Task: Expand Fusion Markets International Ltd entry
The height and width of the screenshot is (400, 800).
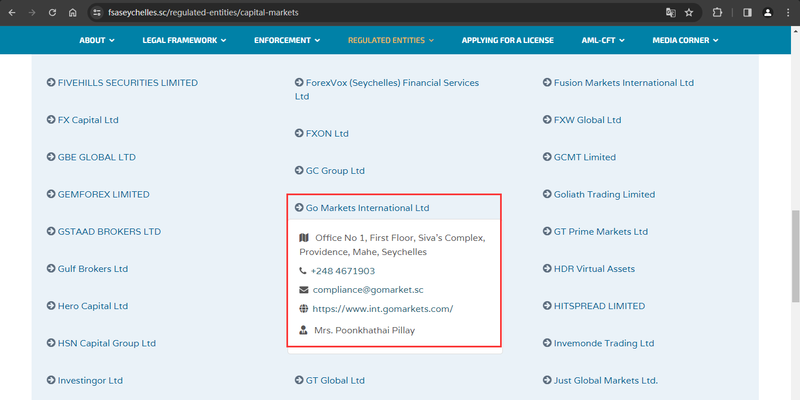Action: [x=618, y=83]
